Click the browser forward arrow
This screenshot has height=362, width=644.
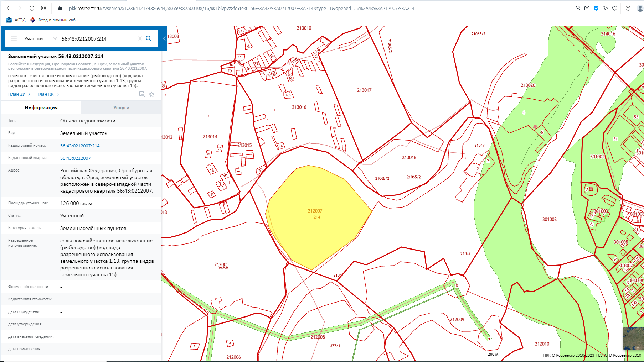[x=20, y=8]
